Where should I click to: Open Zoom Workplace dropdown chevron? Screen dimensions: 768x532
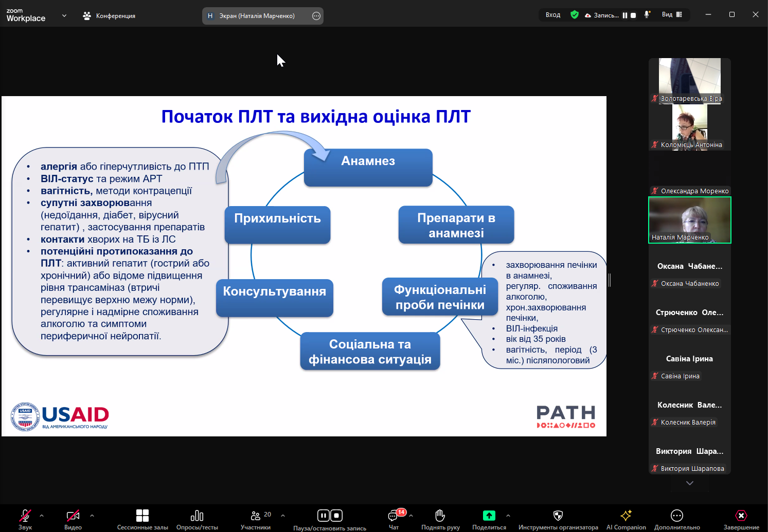(64, 15)
